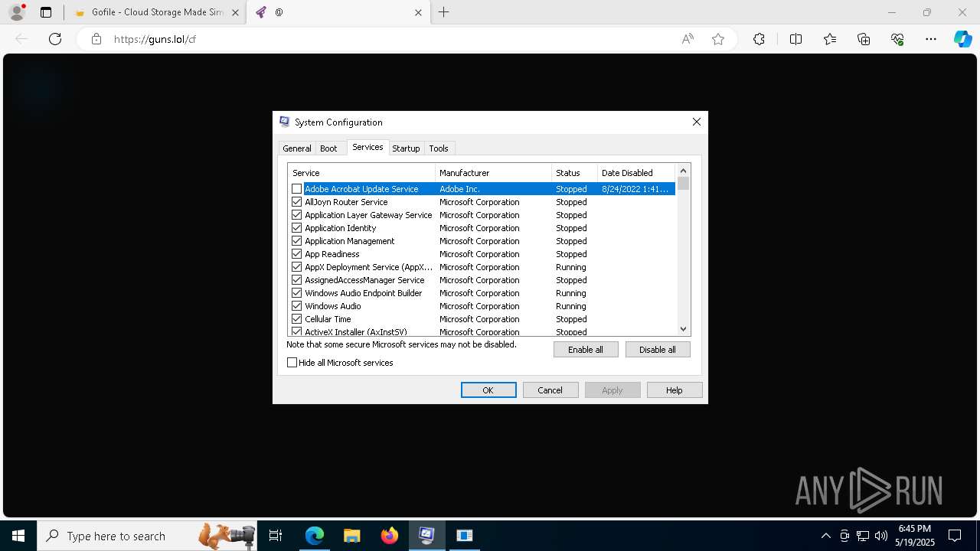
Task: Sort by the Date Disabled column header
Action: [x=636, y=173]
